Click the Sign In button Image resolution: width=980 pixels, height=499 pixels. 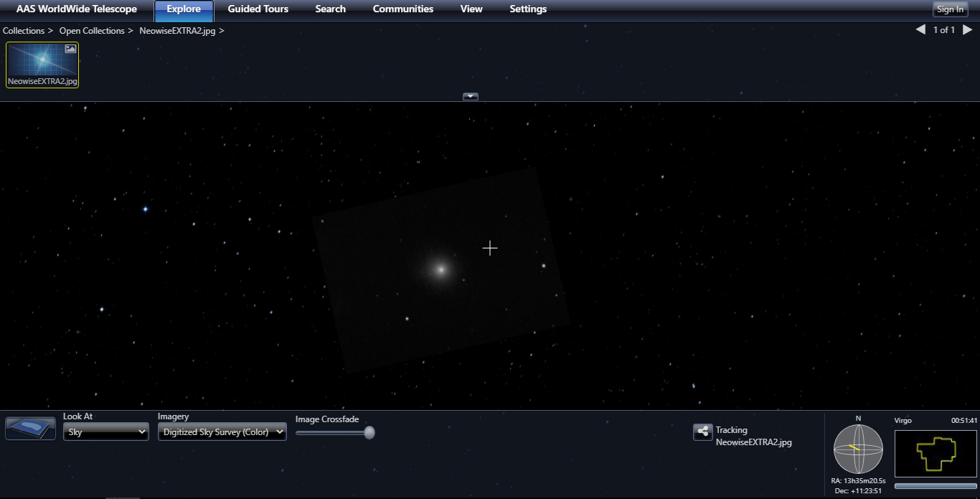click(x=950, y=9)
